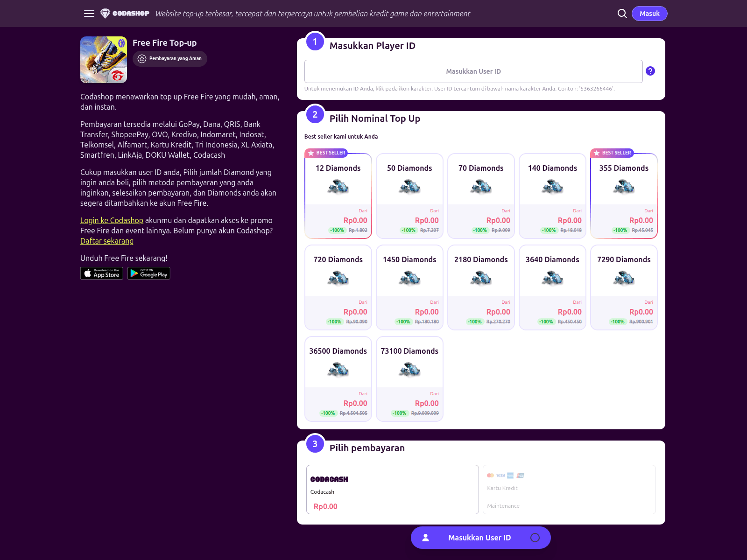747x560 pixels.
Task: Click the credit card brand icons
Action: click(x=506, y=476)
